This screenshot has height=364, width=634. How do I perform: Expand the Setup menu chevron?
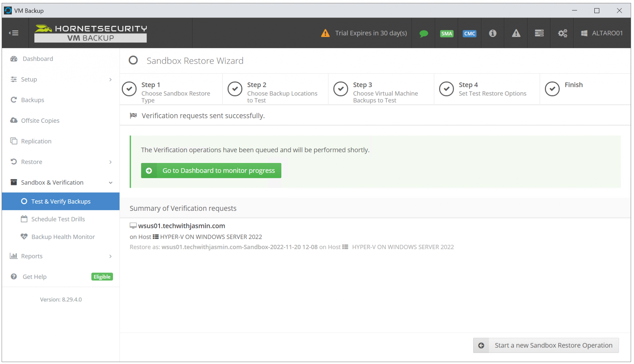tap(110, 80)
